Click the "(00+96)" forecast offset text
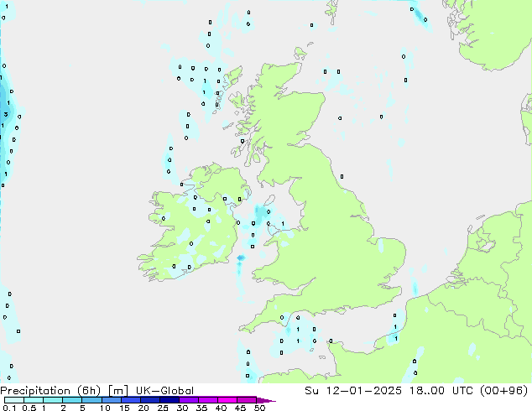The width and height of the screenshot is (532, 411). (503, 391)
